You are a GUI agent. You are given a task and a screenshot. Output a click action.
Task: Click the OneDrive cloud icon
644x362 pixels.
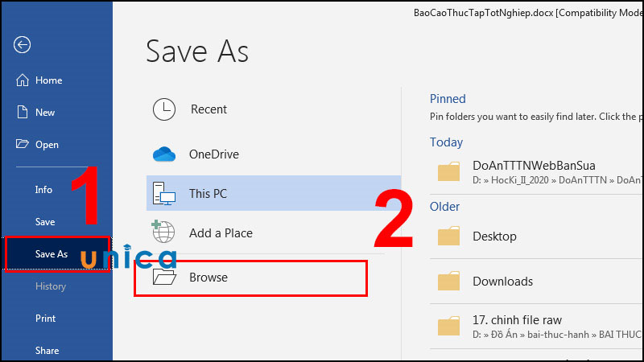pos(164,154)
